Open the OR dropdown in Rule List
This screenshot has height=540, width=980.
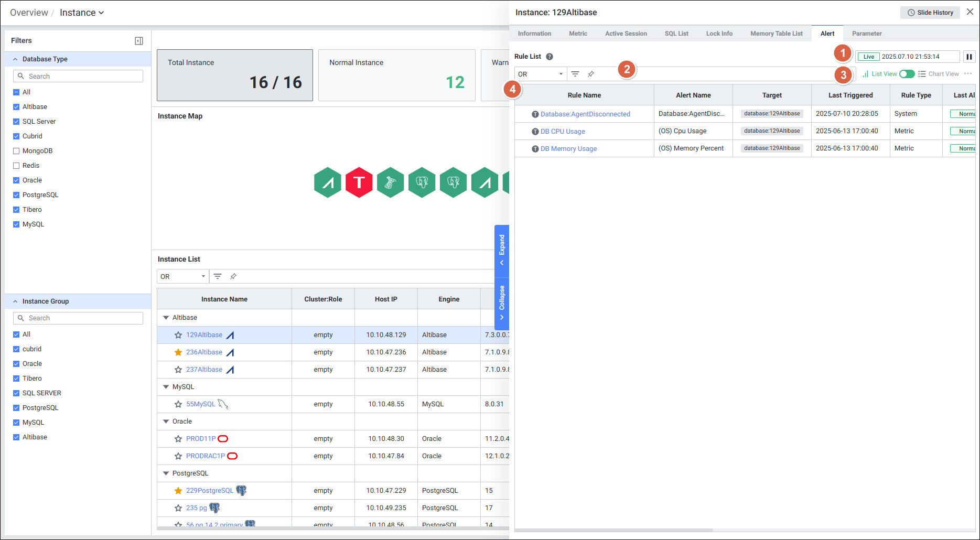coord(540,74)
